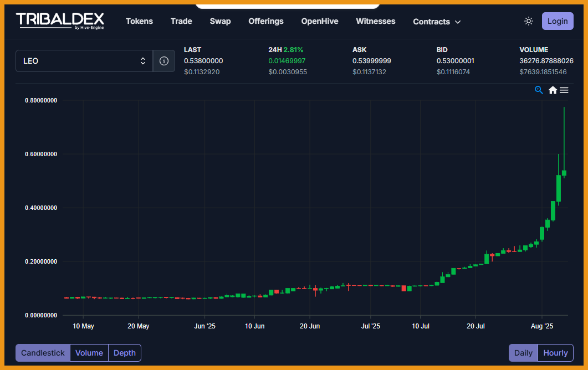Screen dimensions: 588x370
Task: Switch to Depth chart view
Action: (x=125, y=353)
